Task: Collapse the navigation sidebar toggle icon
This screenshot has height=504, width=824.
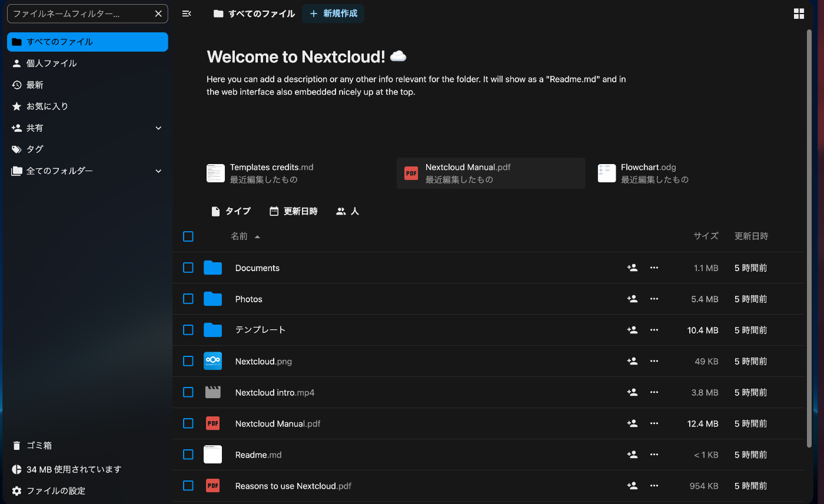Action: pos(187,14)
